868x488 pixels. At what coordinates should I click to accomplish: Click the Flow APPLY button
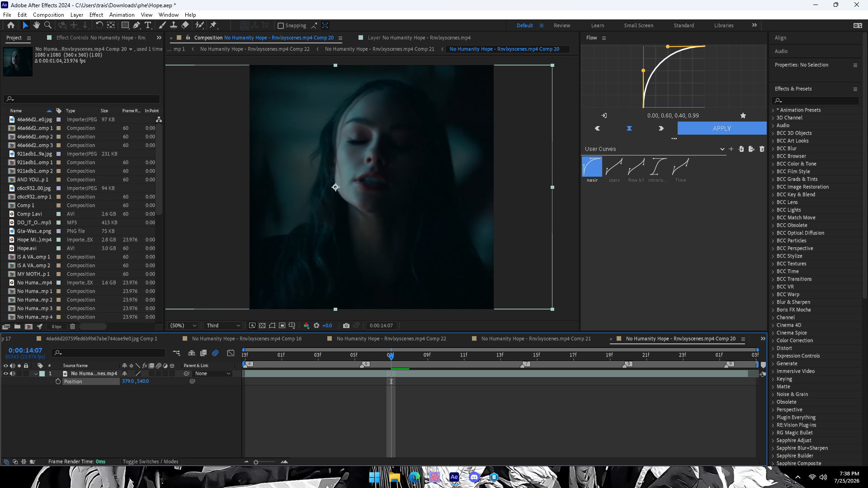(x=722, y=128)
